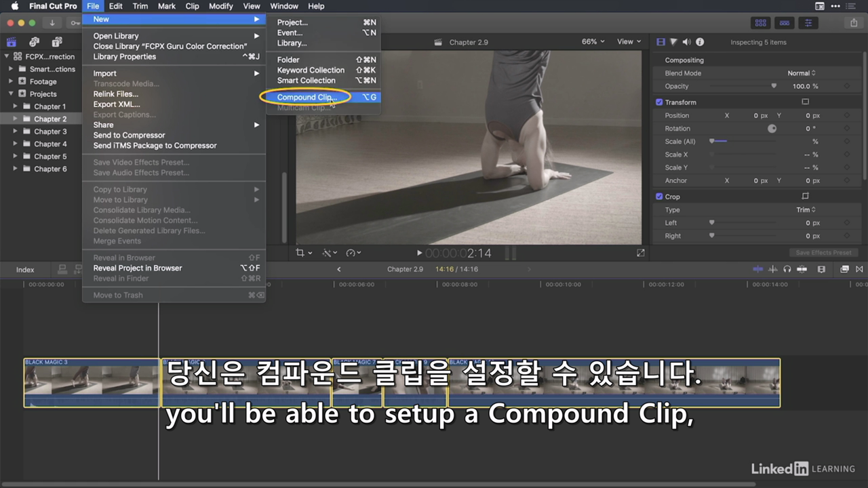Show the browser layout button in toolbar
This screenshot has height=488, width=868.
[x=761, y=22]
